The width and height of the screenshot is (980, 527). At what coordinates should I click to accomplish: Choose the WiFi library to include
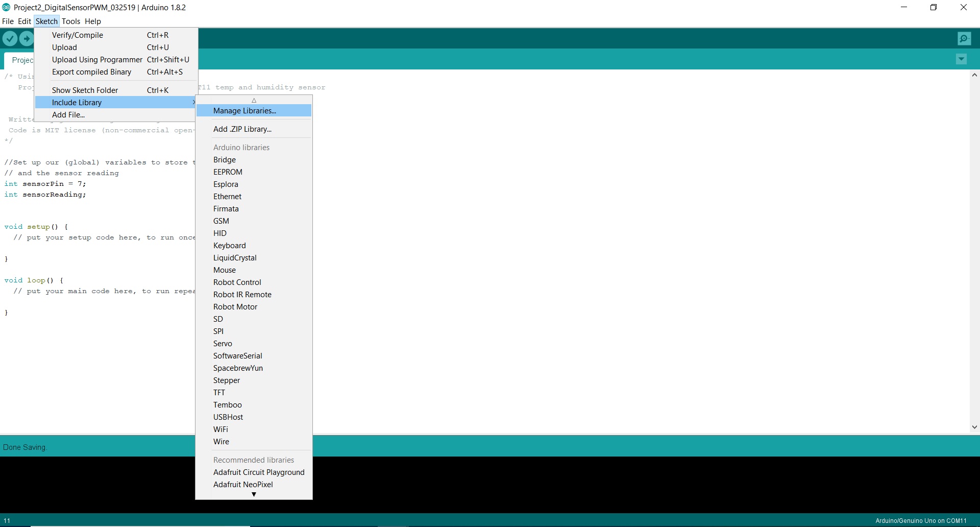(220, 429)
